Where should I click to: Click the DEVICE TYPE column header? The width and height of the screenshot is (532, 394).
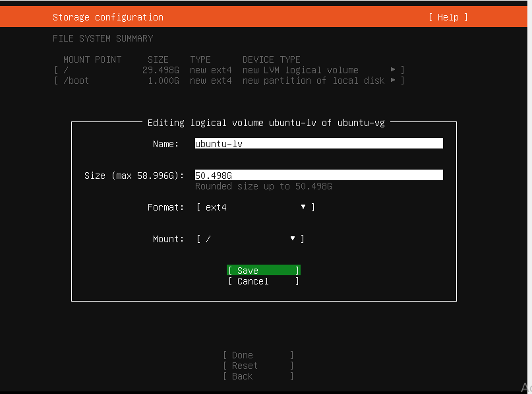(x=271, y=59)
